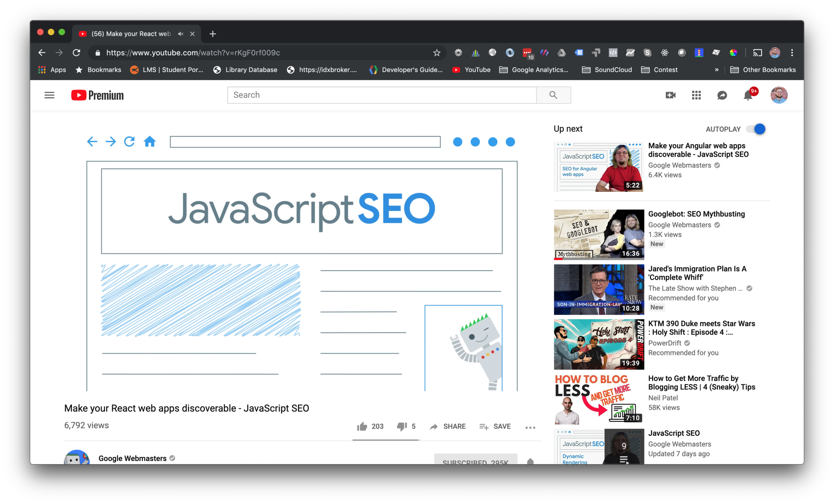Like the video with thumbs up
Image resolution: width=834 pixels, height=504 pixels.
point(362,426)
